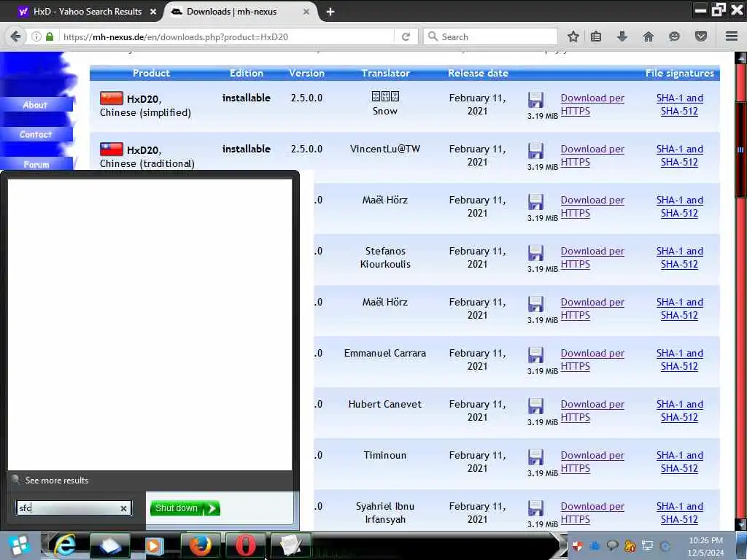The height and width of the screenshot is (560, 747).
Task: Click the Windows Start orb
Action: click(x=20, y=545)
